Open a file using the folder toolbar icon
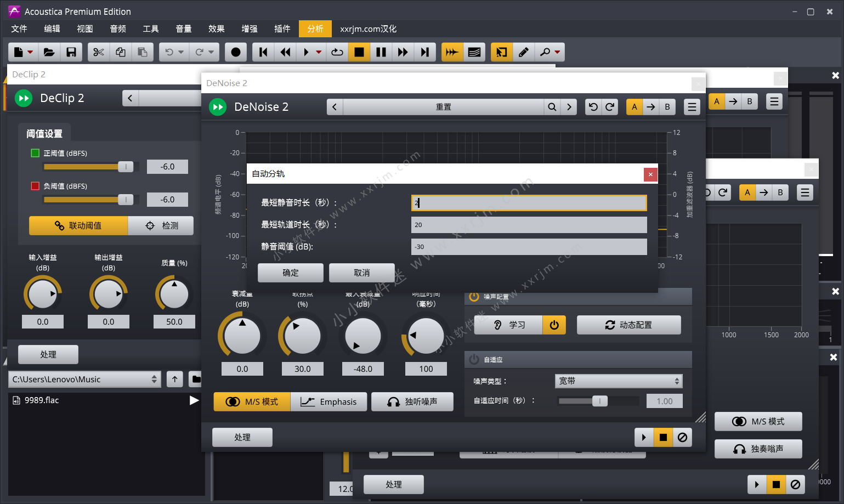 point(49,52)
